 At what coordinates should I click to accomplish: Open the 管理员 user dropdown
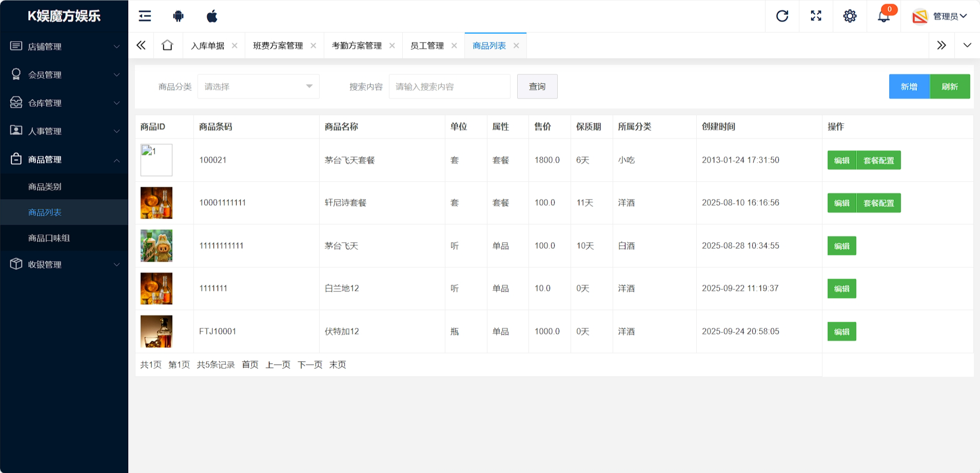click(940, 16)
